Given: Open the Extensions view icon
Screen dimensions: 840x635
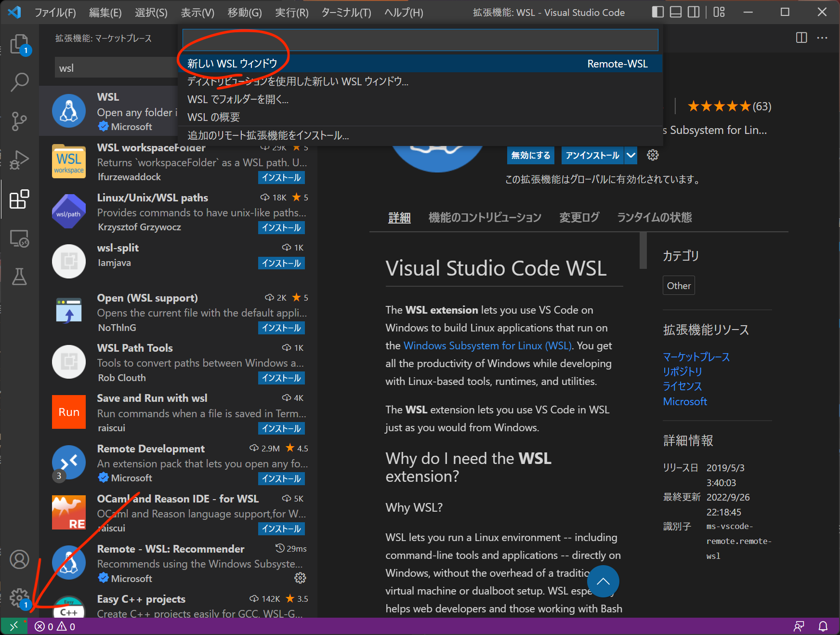Looking at the screenshot, I should (19, 199).
